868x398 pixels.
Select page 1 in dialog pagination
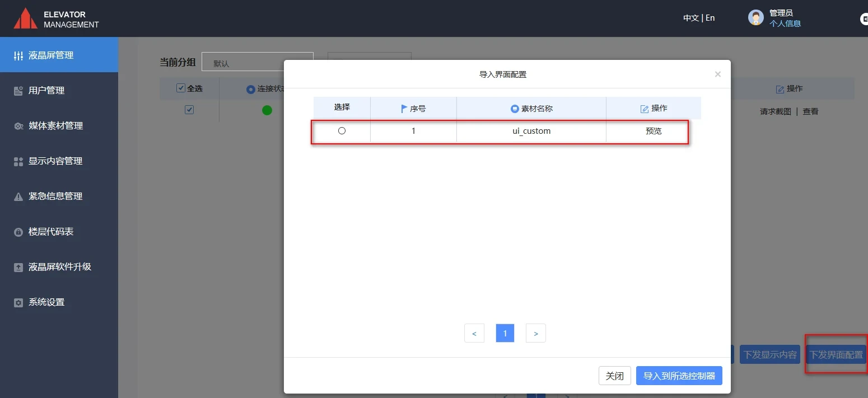505,333
